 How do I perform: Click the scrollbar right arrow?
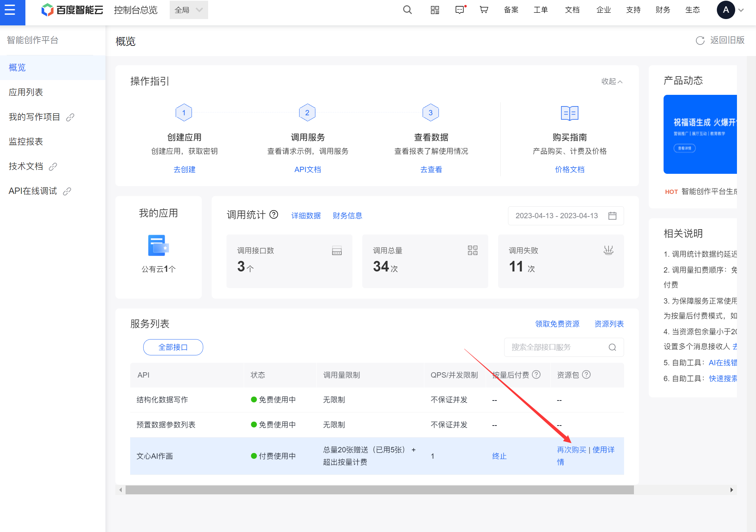pos(732,490)
